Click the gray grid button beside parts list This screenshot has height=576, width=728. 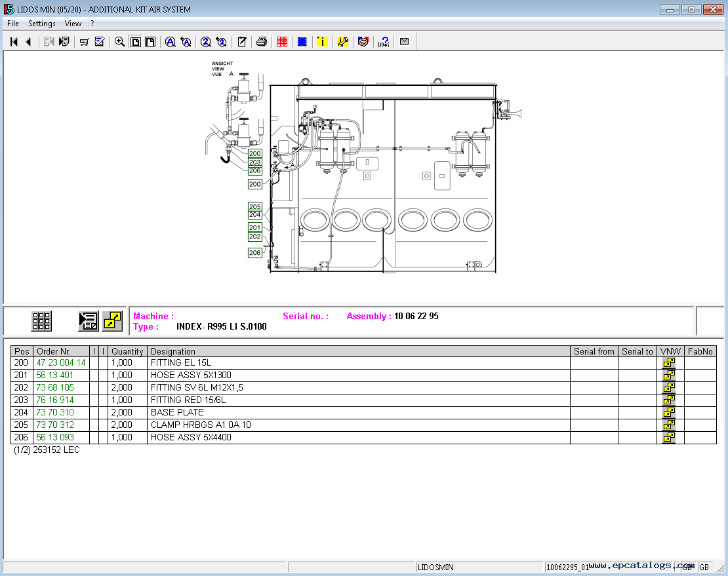coord(41,321)
